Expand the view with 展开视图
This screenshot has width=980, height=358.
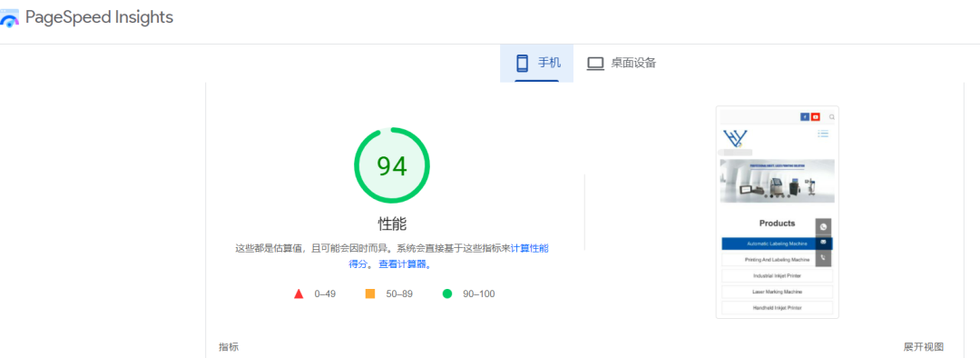(x=923, y=347)
